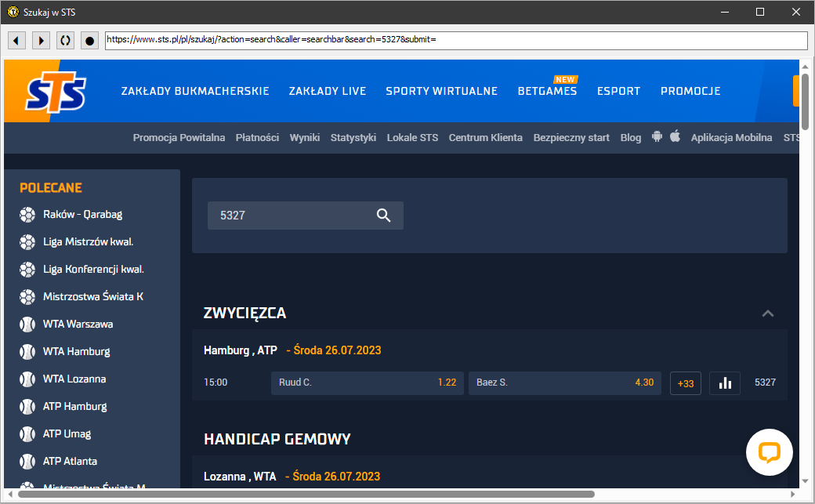Click the STS logo
The width and height of the screenshot is (815, 504).
(56, 93)
